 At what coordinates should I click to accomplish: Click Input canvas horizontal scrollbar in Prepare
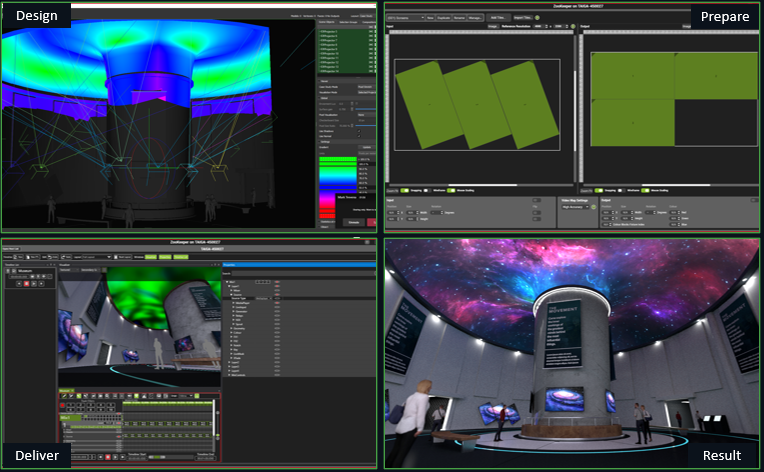[x=482, y=185]
